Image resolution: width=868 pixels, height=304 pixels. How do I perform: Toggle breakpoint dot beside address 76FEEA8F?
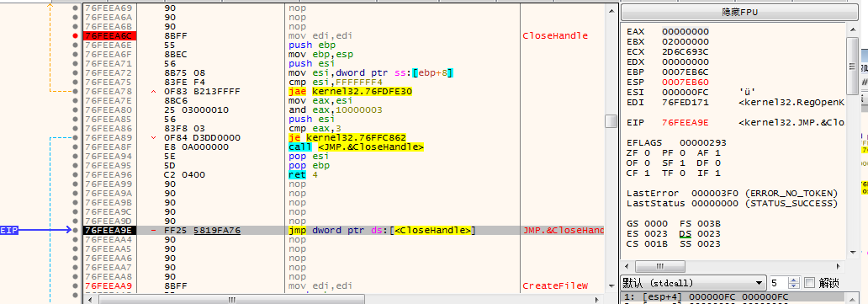click(75, 147)
